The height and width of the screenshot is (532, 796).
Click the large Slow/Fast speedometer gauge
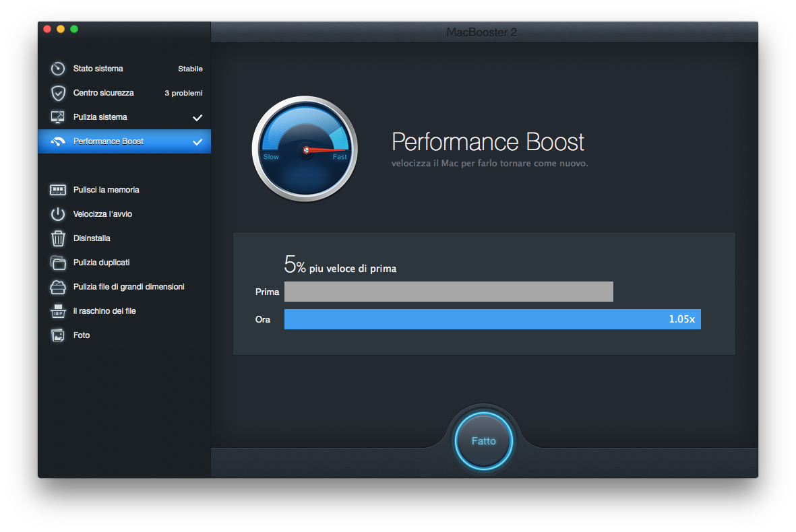click(305, 149)
